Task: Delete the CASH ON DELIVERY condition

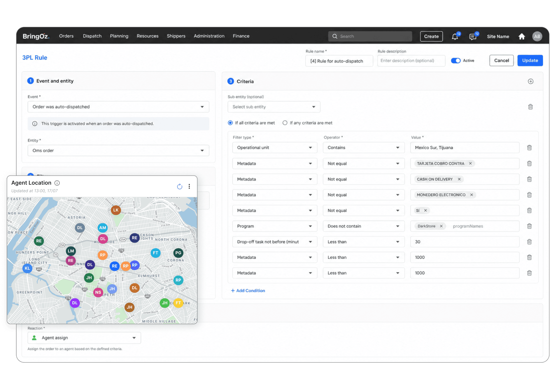Action: click(x=529, y=179)
